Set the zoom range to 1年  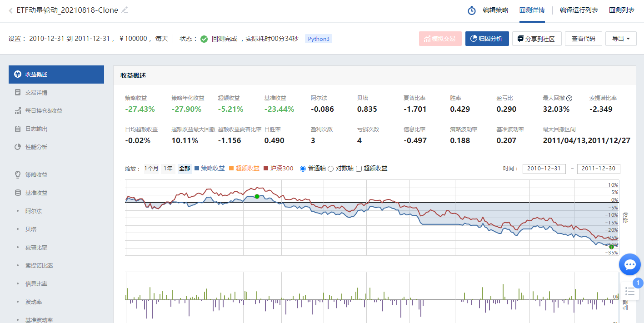pyautogui.click(x=168, y=169)
